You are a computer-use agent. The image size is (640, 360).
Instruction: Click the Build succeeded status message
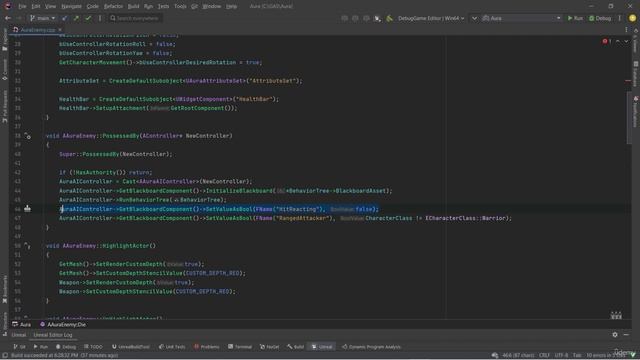[x=64, y=356]
